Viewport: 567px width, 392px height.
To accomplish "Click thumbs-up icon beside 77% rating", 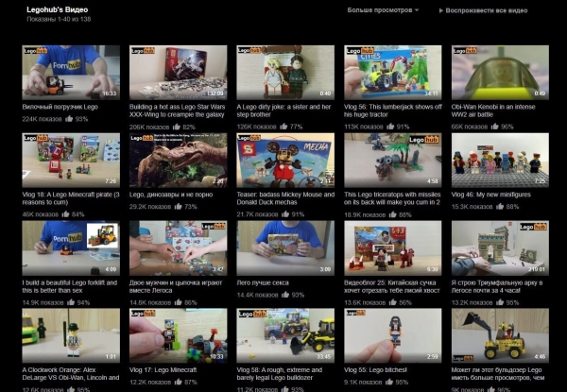I will (x=283, y=126).
